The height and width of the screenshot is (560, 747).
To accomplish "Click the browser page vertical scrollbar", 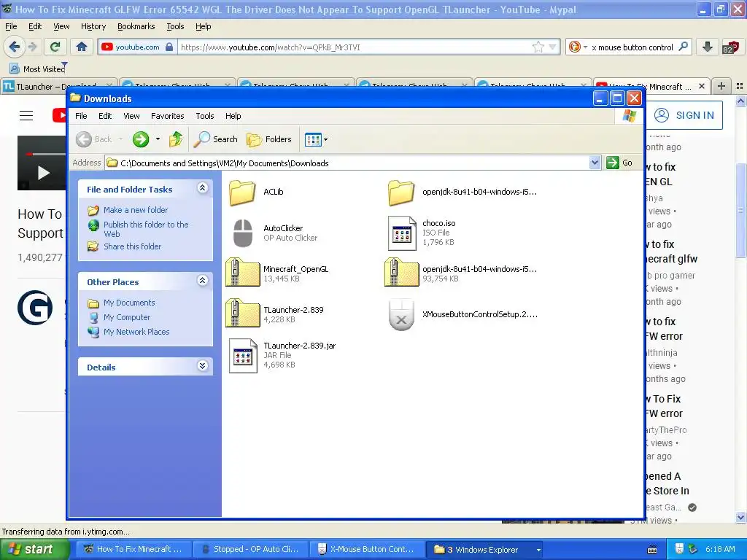I will tap(741, 209).
